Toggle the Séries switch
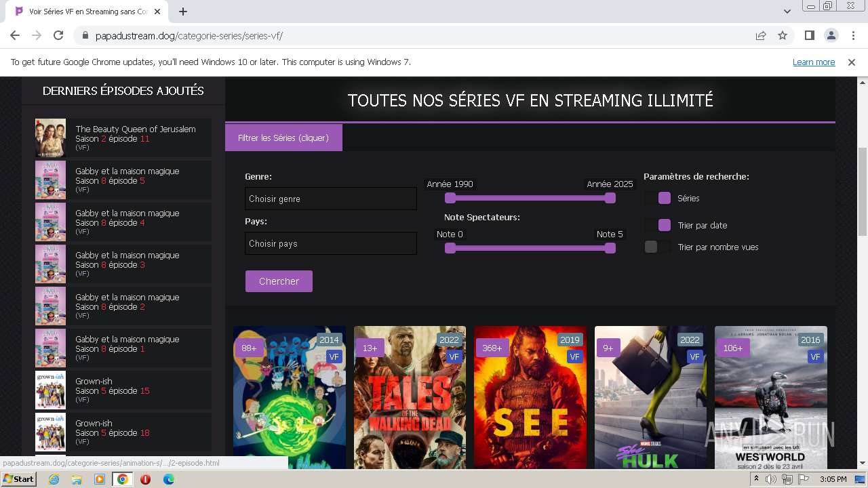The width and height of the screenshot is (868, 488). [x=658, y=198]
